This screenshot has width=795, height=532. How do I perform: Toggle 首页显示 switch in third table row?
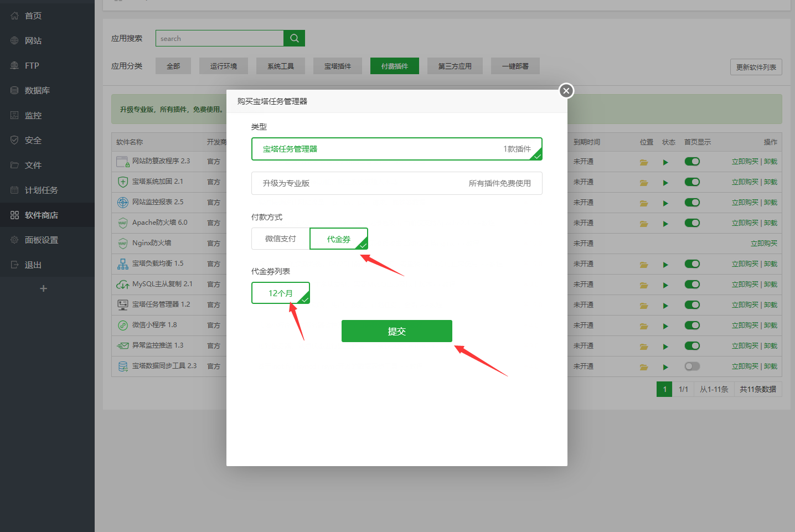point(692,203)
